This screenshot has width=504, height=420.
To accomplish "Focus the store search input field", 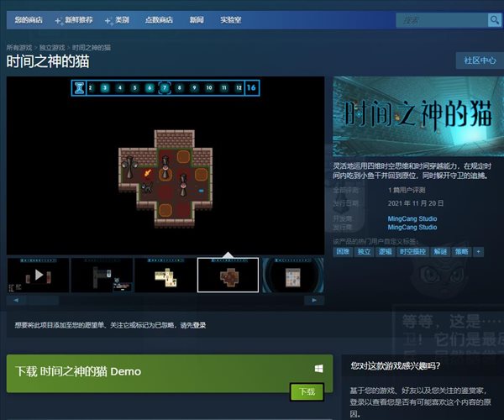I will (x=442, y=20).
